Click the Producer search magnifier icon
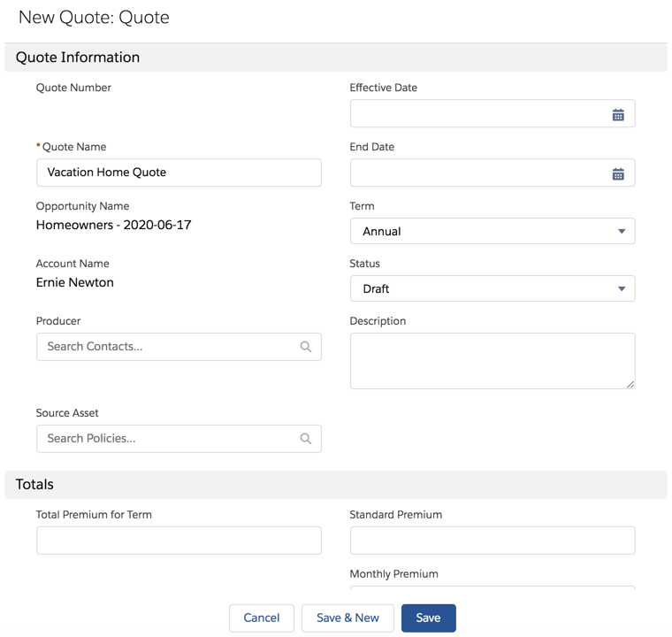The image size is (672, 637). click(306, 347)
